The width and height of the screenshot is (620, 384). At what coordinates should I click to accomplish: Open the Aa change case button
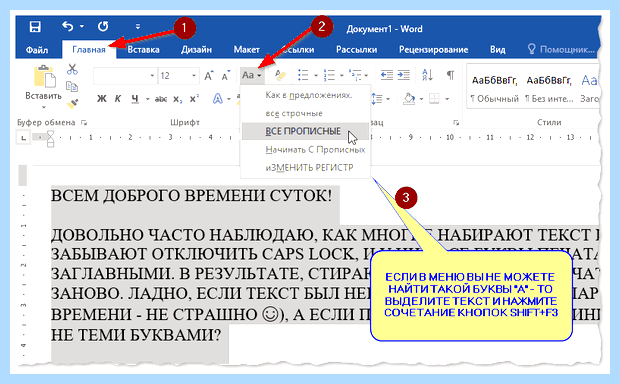point(252,75)
